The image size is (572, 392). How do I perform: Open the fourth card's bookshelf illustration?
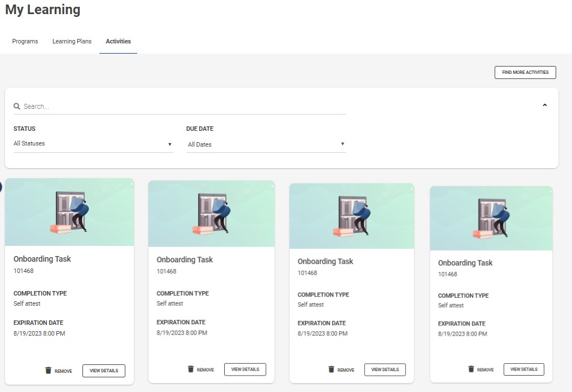point(491,218)
